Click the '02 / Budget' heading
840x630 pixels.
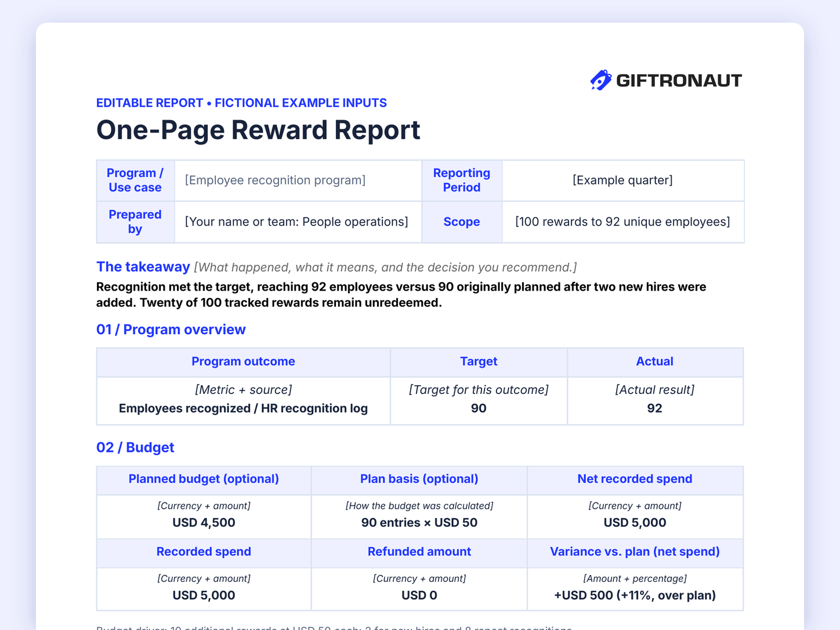point(135,447)
